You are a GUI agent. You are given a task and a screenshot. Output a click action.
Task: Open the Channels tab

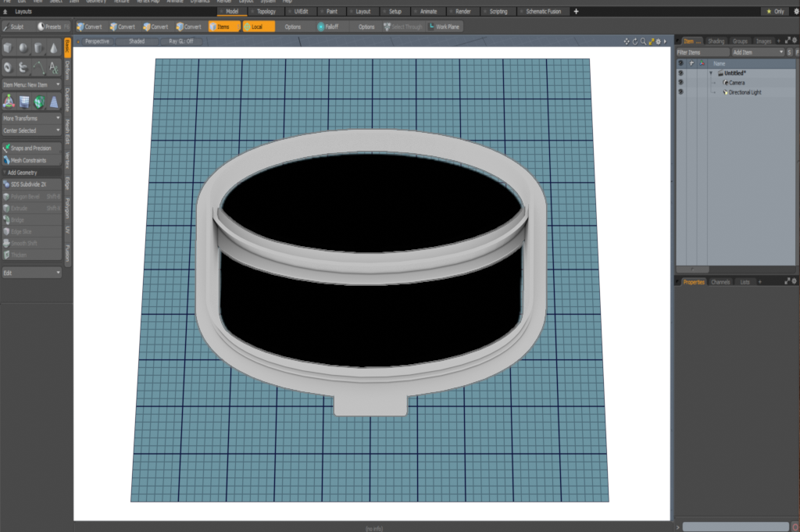720,281
